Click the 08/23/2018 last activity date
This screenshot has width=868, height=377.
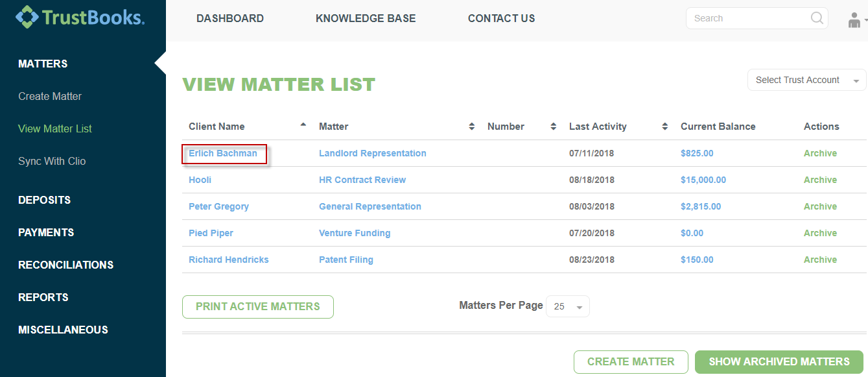pos(591,260)
